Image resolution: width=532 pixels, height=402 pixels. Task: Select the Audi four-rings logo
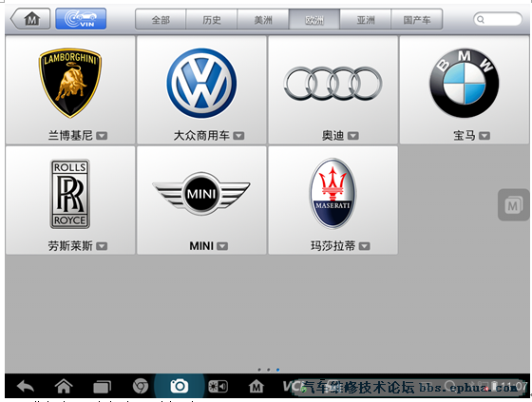click(x=332, y=84)
